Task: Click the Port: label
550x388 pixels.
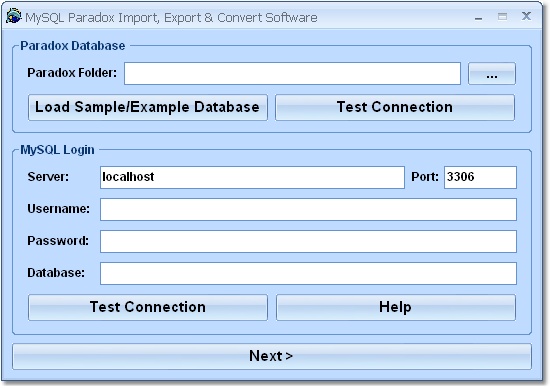Action: [x=425, y=176]
